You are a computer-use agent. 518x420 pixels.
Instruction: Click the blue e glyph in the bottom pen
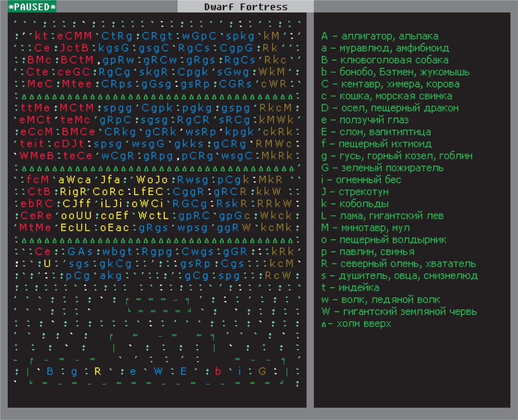133,372
